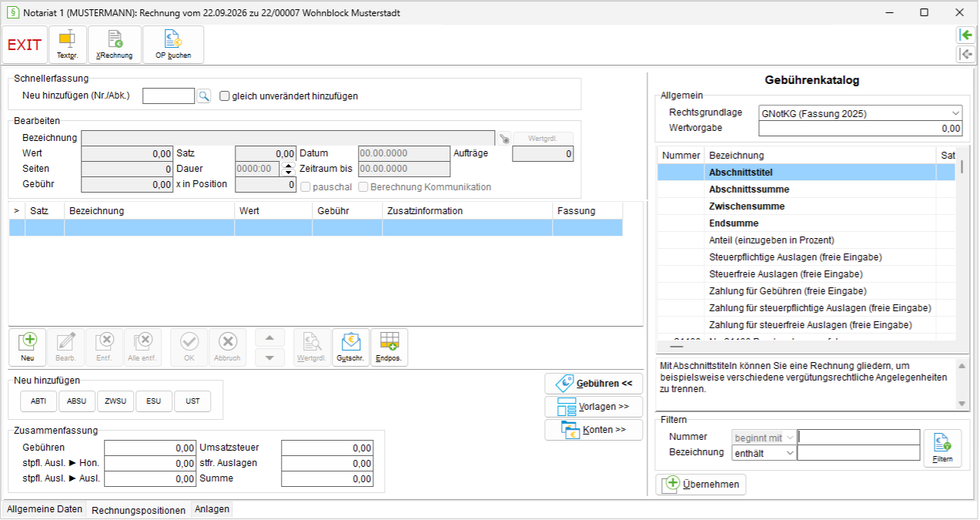Toggle the Gebühren << panel button
Viewport: 980px width, 520px height.
[x=594, y=384]
